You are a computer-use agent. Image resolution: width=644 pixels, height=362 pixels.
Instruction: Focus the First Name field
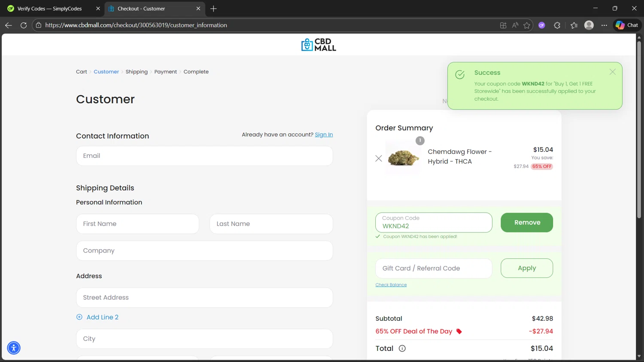coord(137,224)
